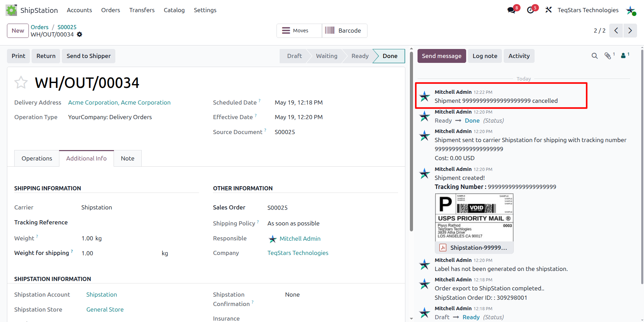Click the 'Shipment 99999999999999999999 cancelled' message
644x322 pixels.
coord(496,101)
